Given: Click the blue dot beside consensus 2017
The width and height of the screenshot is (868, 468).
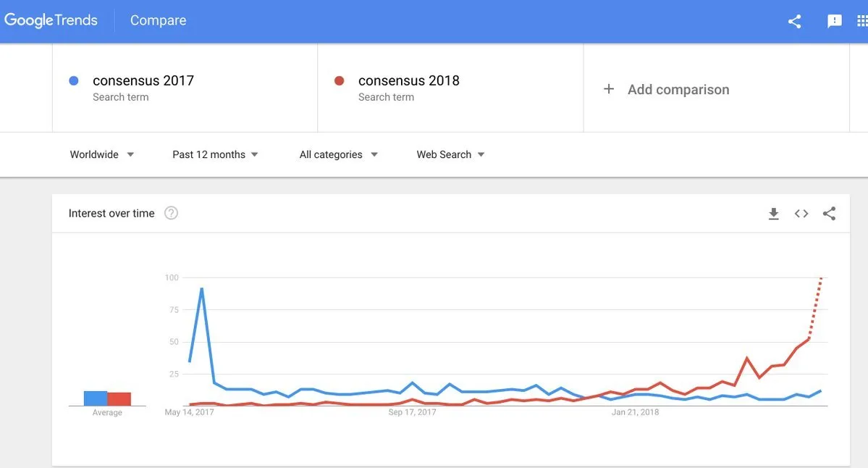Looking at the screenshot, I should tap(74, 81).
